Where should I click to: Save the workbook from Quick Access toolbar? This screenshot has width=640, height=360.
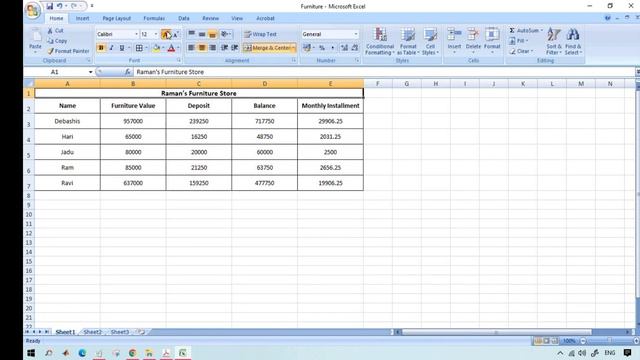(x=49, y=6)
